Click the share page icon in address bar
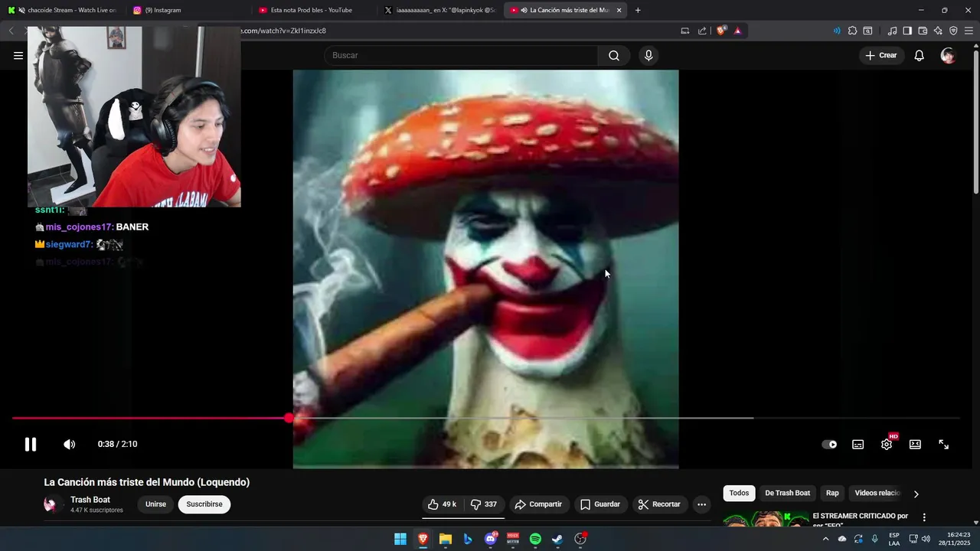 (702, 31)
